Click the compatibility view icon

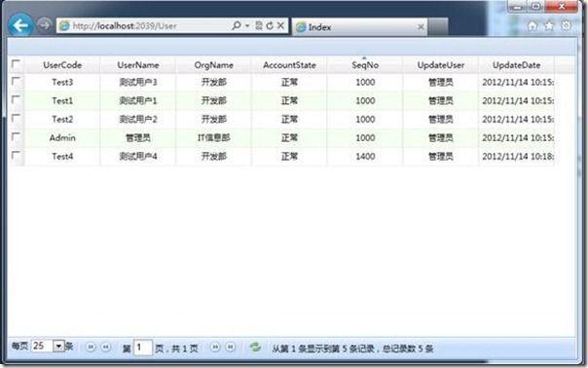click(x=258, y=25)
